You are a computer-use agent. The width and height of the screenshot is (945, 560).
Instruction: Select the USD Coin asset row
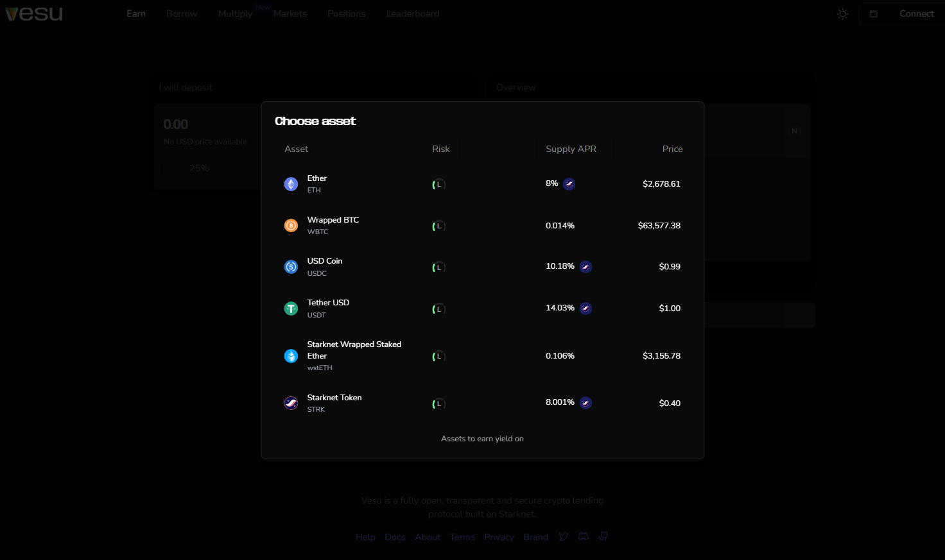[x=483, y=267]
